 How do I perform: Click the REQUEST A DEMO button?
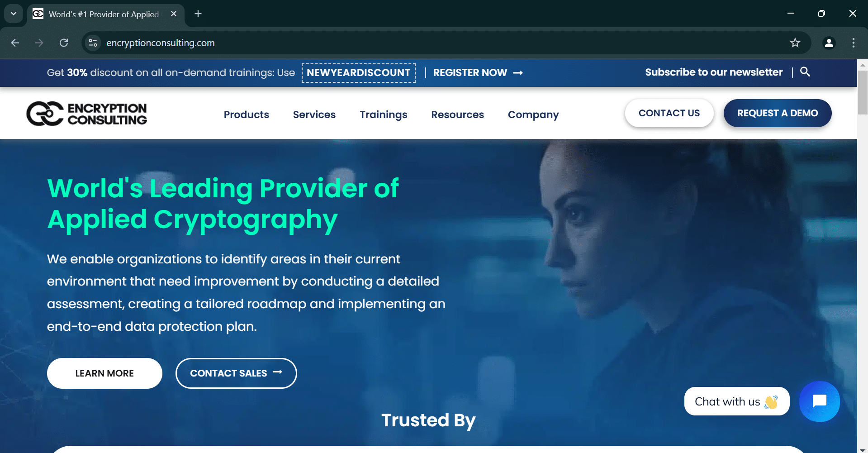pos(778,113)
